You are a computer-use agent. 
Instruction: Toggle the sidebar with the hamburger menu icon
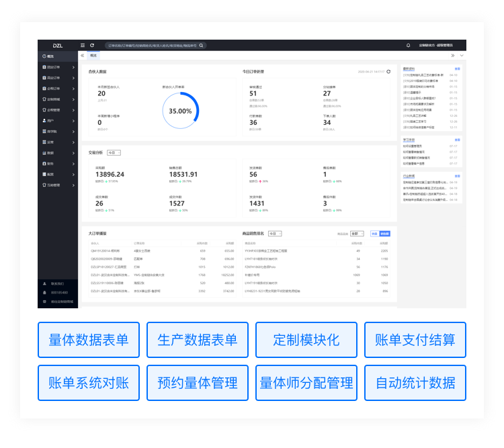[x=83, y=45]
